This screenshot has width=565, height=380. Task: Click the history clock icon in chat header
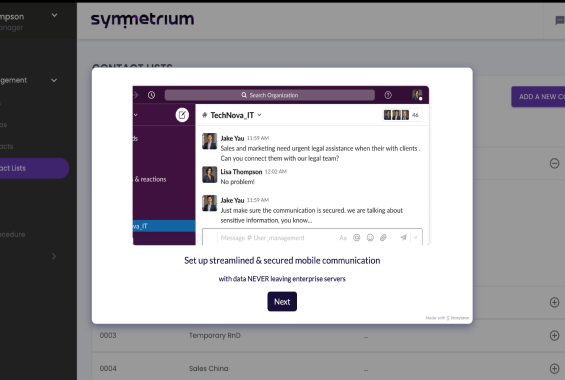click(x=151, y=95)
